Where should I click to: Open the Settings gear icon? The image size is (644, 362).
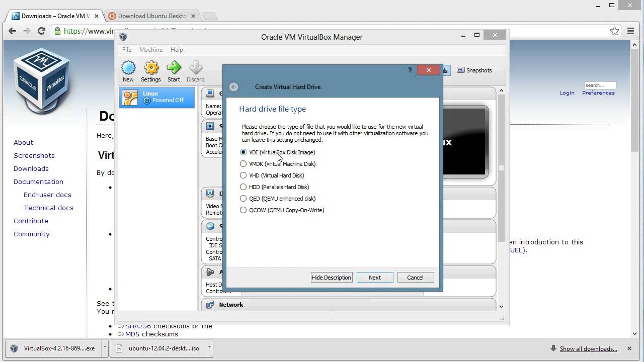(x=151, y=68)
